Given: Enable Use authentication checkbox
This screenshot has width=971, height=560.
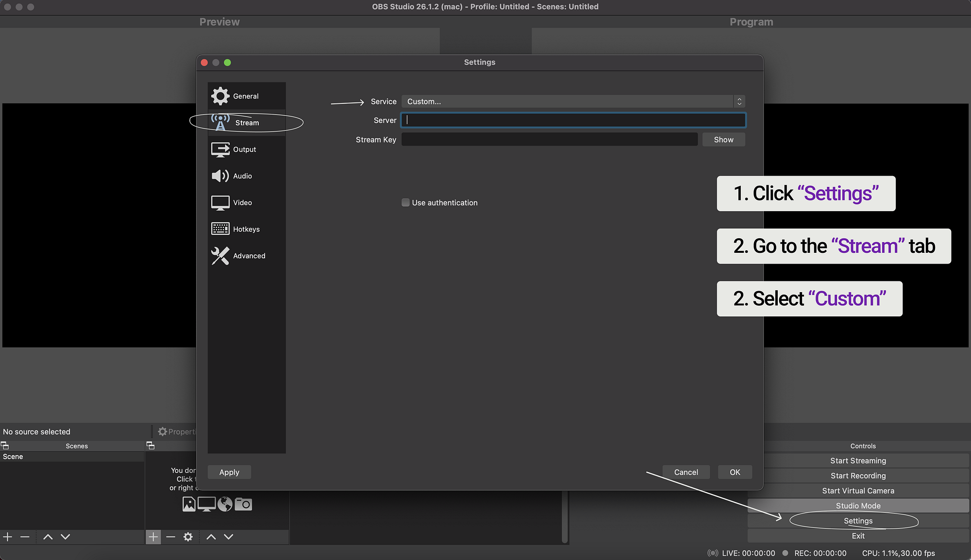Looking at the screenshot, I should [x=405, y=203].
